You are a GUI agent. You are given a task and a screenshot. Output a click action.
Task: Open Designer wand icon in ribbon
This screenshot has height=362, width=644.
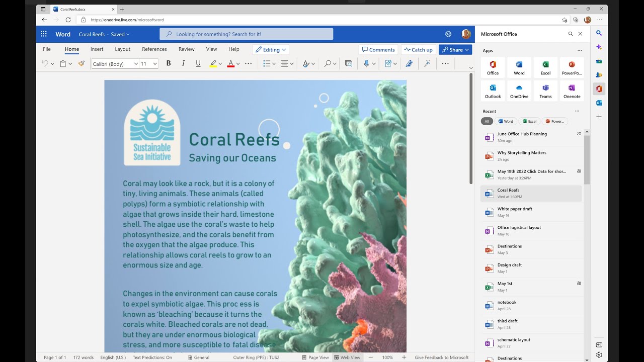(x=427, y=63)
